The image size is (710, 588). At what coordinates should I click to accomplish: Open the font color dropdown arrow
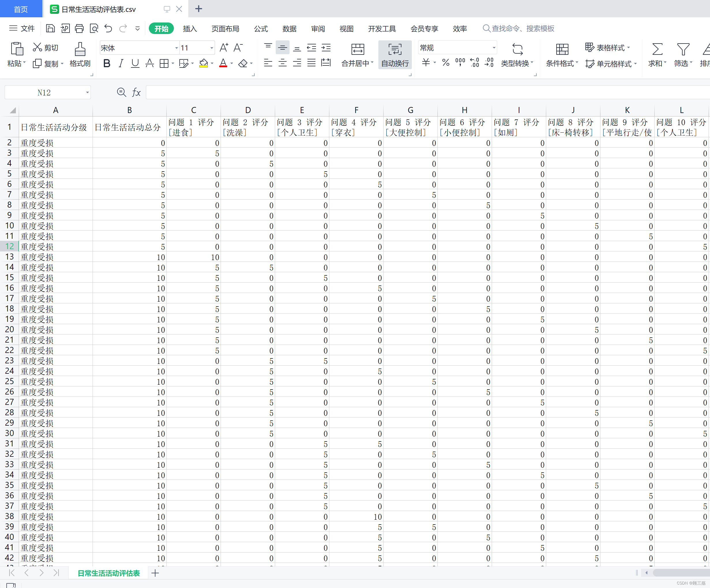pos(232,63)
